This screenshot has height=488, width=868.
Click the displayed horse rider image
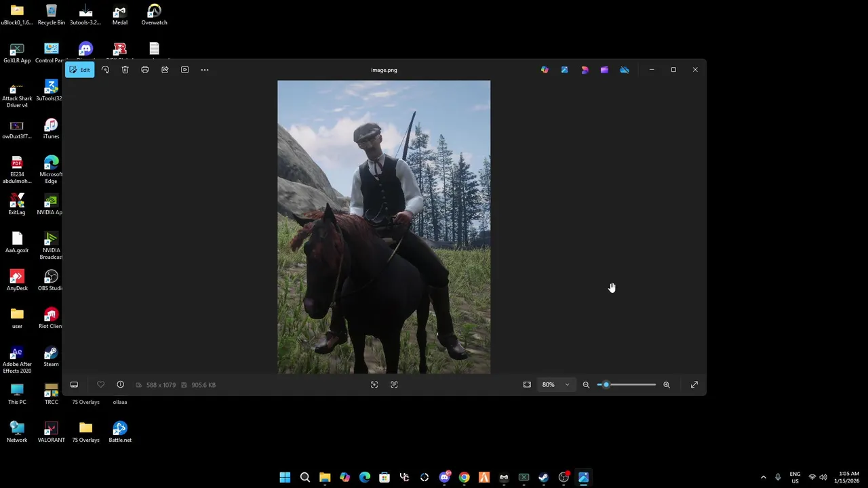pos(384,227)
